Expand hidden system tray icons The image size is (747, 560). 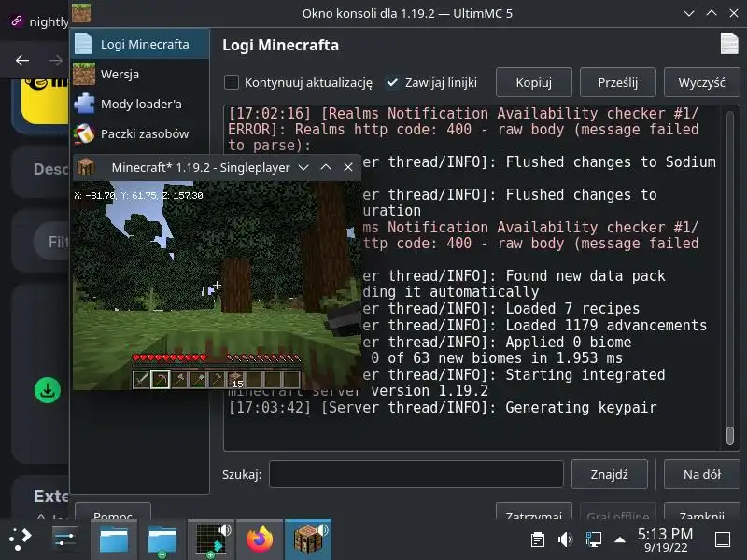pos(620,539)
